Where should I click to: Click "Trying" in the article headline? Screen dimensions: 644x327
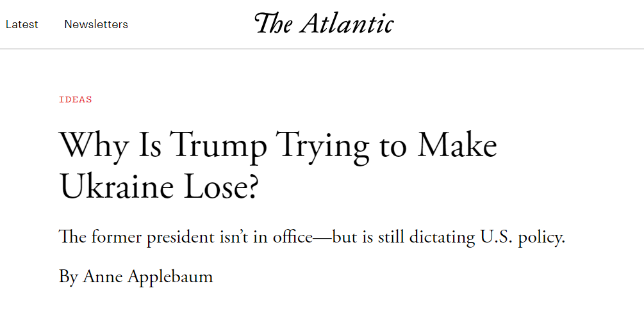click(x=323, y=147)
